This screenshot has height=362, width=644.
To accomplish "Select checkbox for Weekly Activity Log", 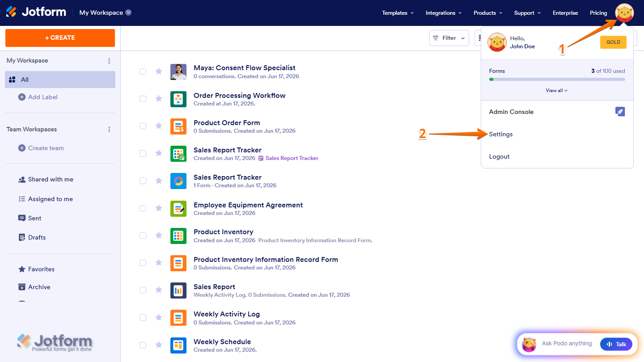I will 143,317.
